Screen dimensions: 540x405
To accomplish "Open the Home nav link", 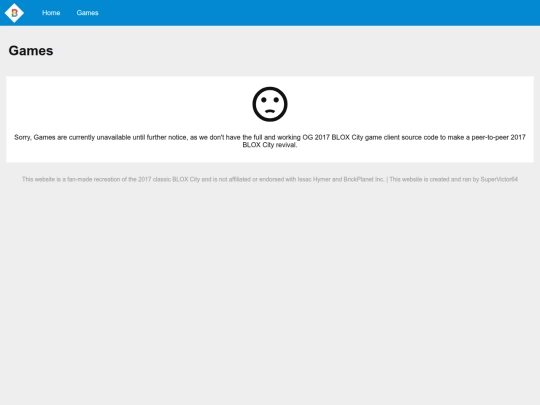I will (x=51, y=13).
